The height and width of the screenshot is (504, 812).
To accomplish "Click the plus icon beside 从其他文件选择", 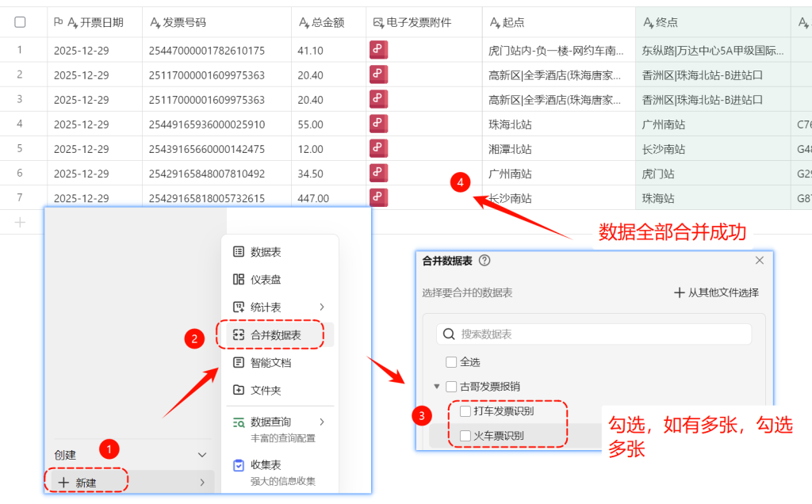I will click(679, 293).
